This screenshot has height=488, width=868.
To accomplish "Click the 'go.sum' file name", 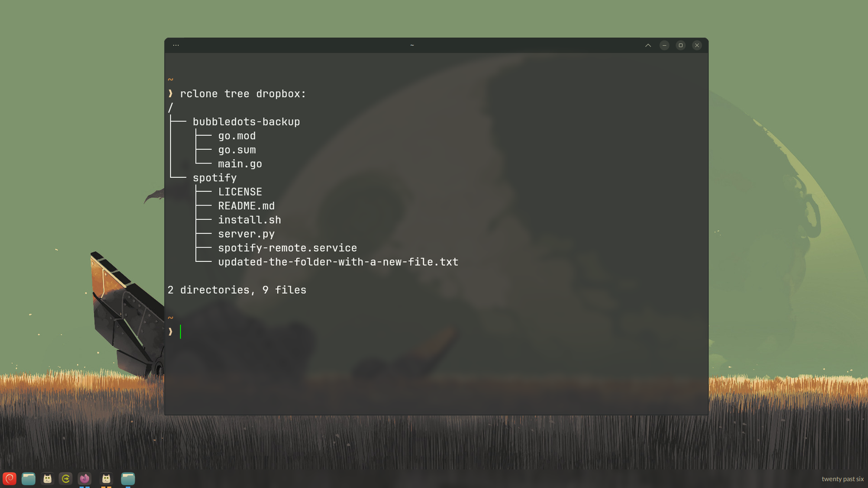I will point(237,150).
